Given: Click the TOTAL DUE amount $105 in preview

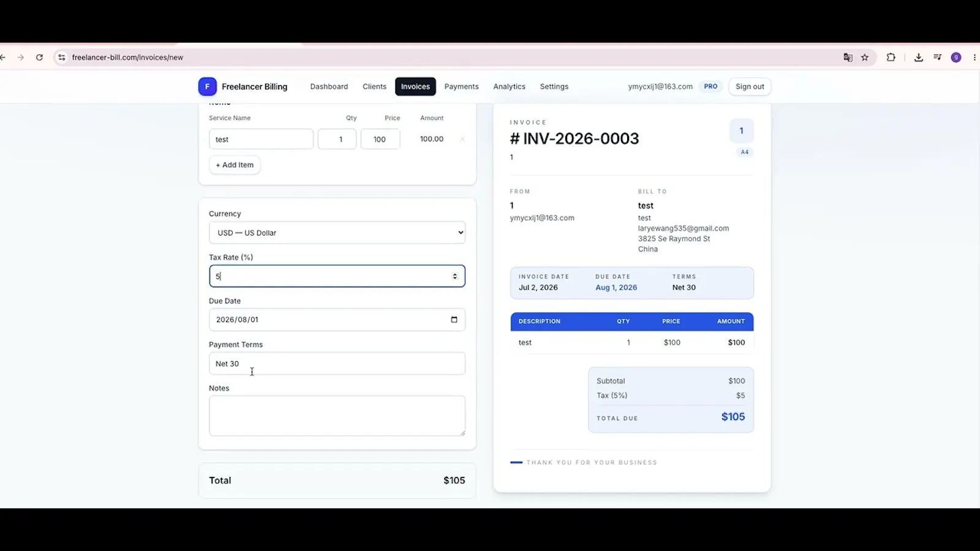Looking at the screenshot, I should (733, 417).
